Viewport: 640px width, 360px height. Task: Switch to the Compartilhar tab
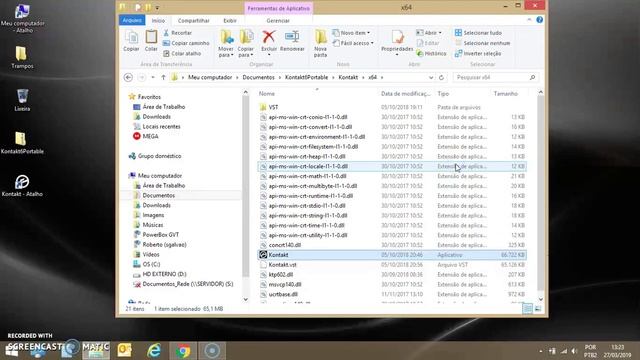(193, 20)
